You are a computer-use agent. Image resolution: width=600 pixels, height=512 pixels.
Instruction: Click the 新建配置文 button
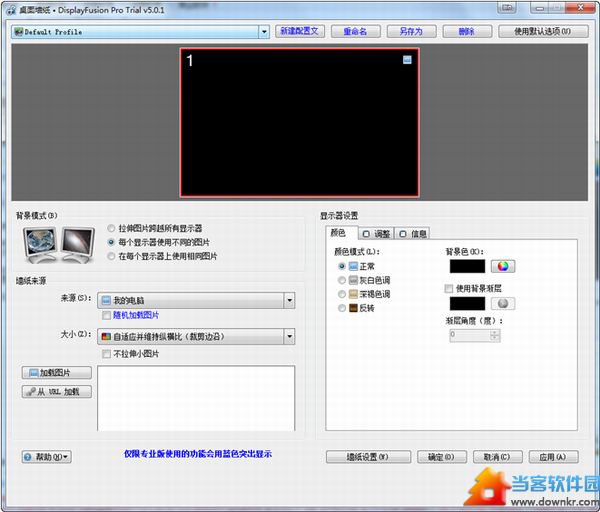[299, 31]
